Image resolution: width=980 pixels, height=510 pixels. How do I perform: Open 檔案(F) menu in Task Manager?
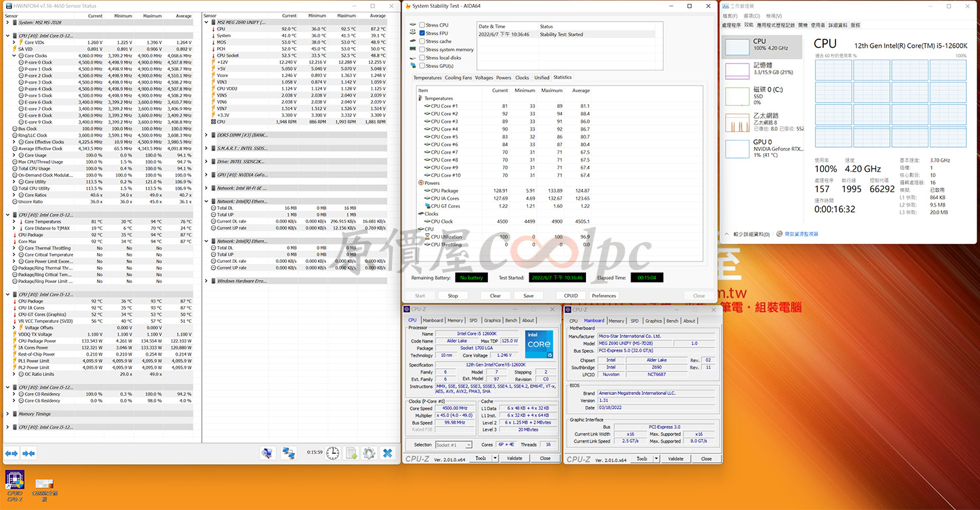pos(732,16)
